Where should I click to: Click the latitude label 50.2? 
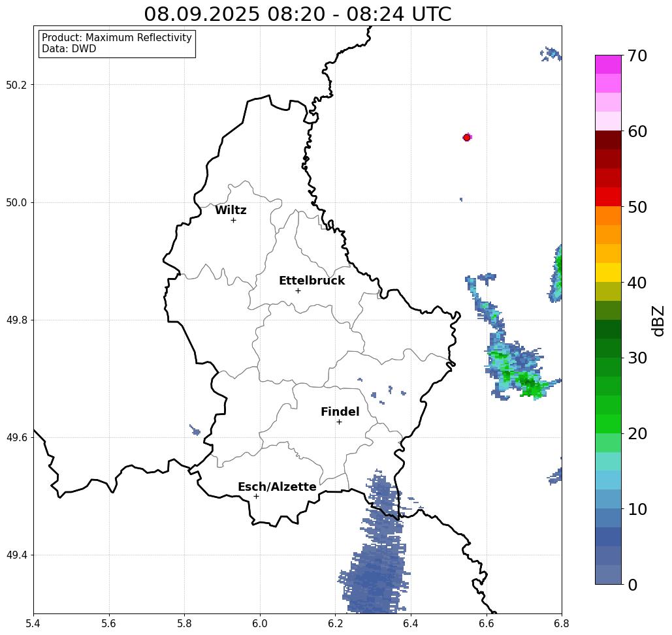[16, 85]
